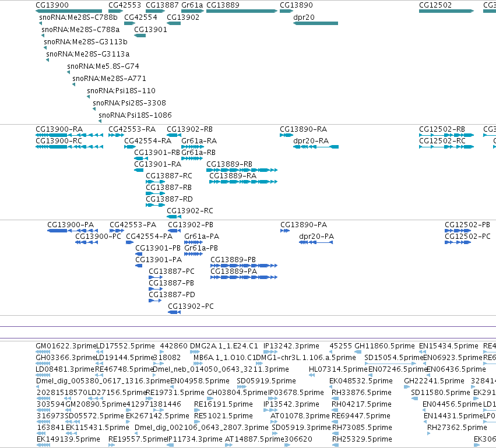Select cDNA clone GH11860.5prime

pyautogui.click(x=358, y=352)
